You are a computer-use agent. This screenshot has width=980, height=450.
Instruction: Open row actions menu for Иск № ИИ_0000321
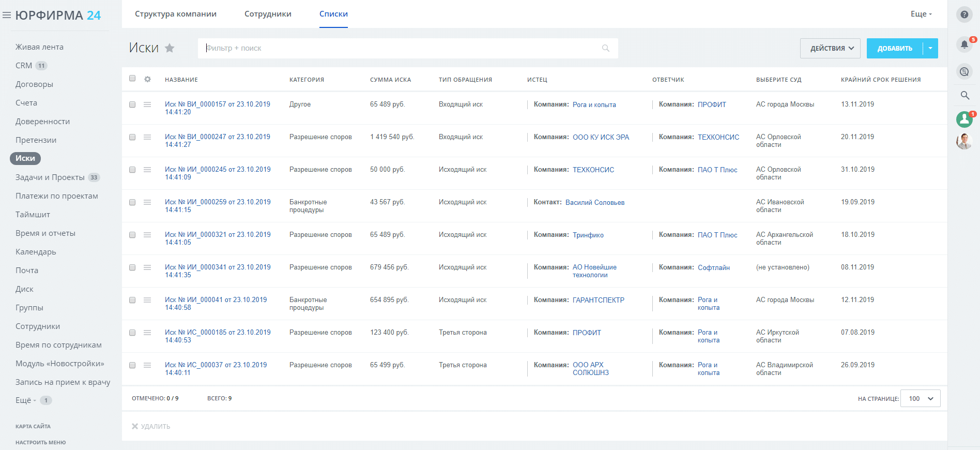pyautogui.click(x=147, y=235)
